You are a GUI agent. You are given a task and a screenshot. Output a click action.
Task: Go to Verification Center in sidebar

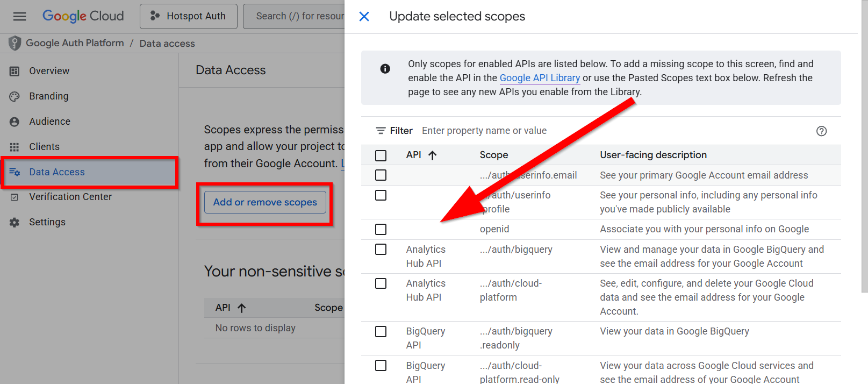tap(70, 197)
